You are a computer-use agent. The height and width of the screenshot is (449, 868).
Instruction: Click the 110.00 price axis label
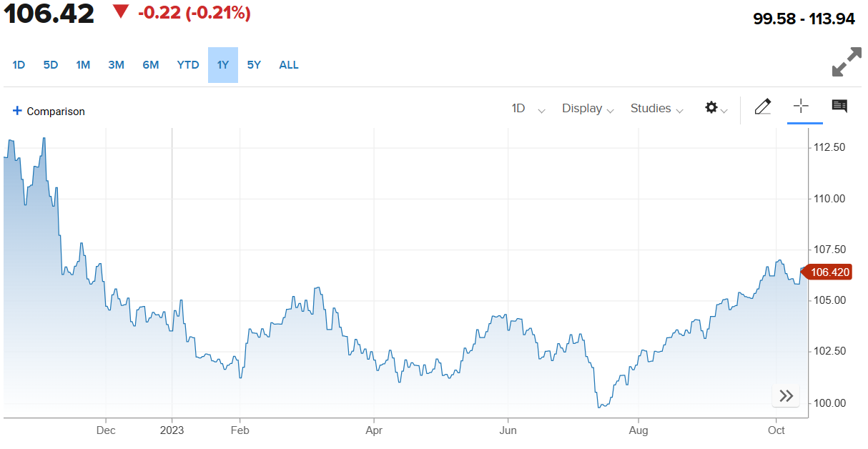coord(829,199)
